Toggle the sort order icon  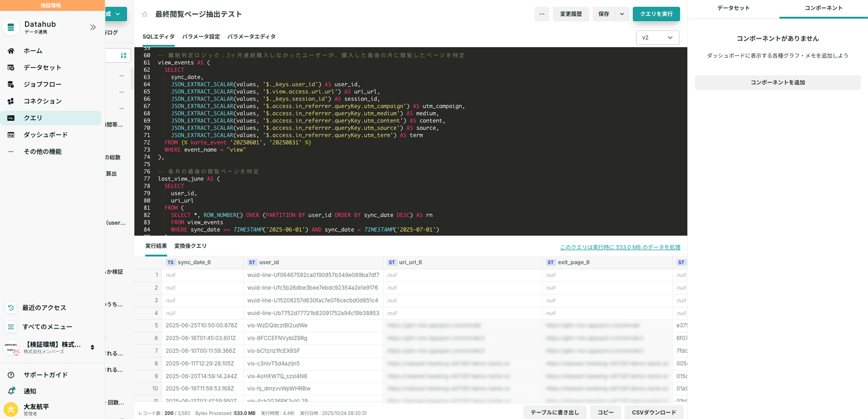(123, 55)
